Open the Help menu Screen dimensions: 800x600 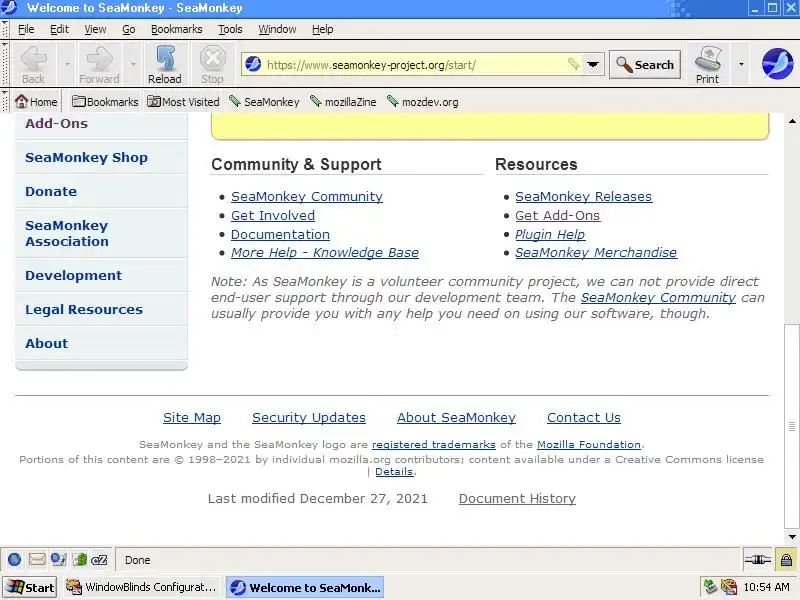(322, 29)
